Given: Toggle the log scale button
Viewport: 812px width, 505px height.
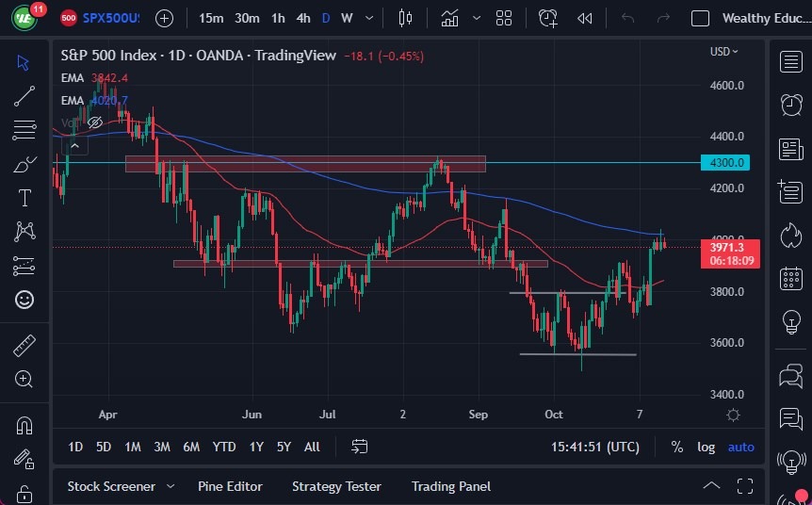Looking at the screenshot, I should pos(706,447).
